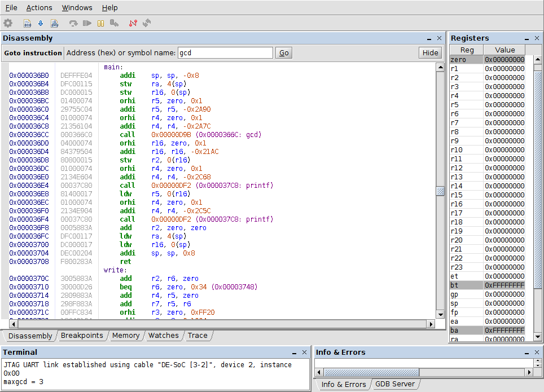Minimize the Terminal panel
The image size is (544, 392).
[294, 353]
